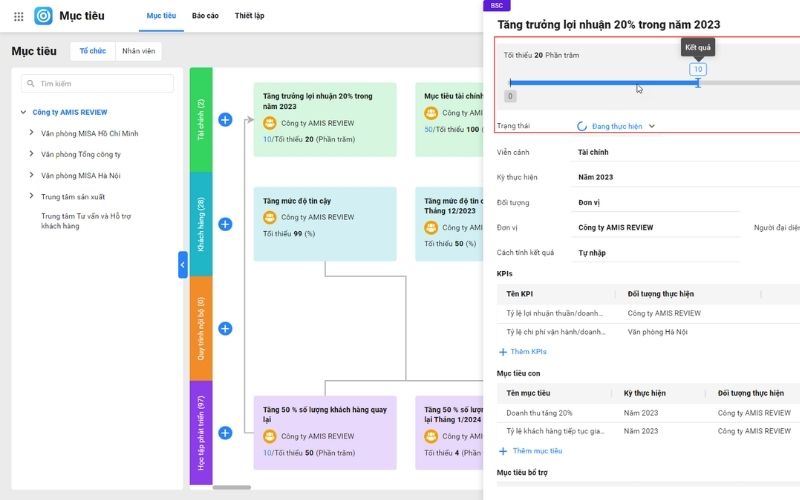Click the BSC badge on the detail panel

(496, 5)
